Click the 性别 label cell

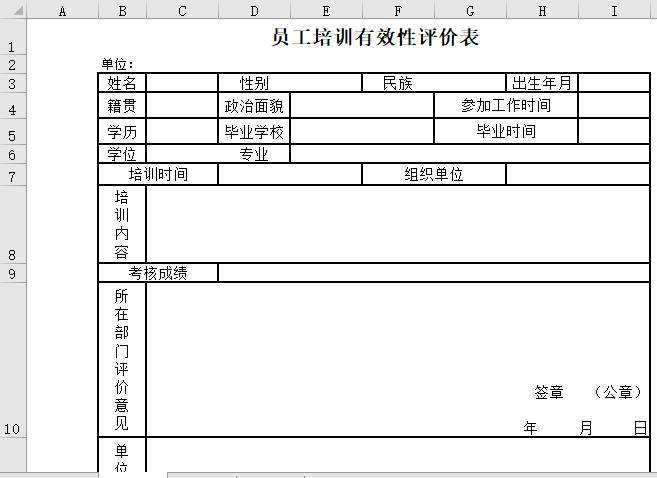[254, 83]
